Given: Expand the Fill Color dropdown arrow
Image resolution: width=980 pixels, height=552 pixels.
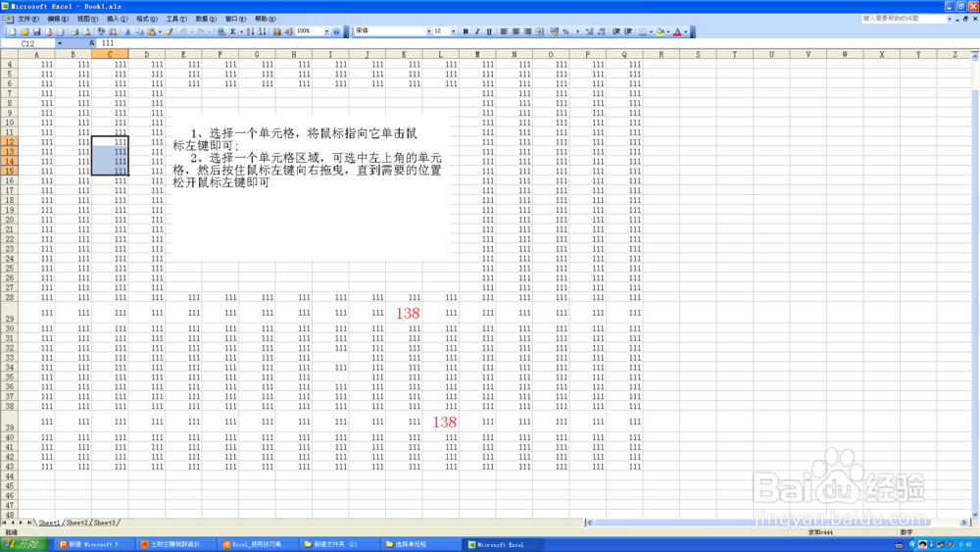Looking at the screenshot, I should [x=668, y=31].
